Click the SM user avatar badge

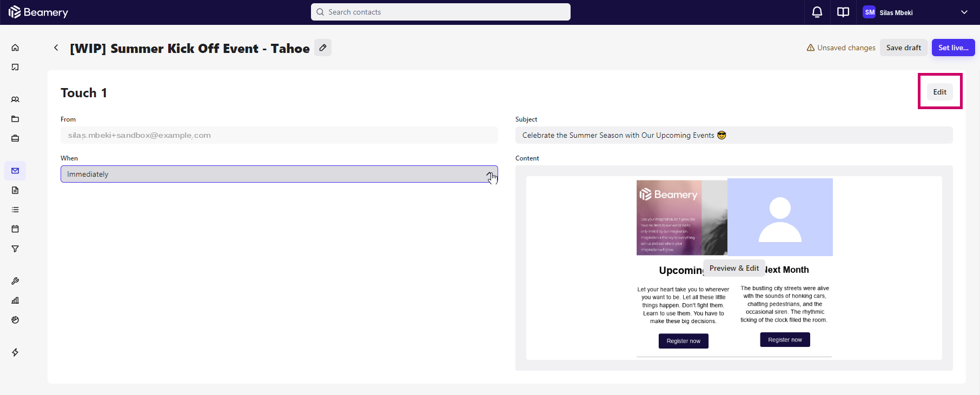click(x=869, y=12)
